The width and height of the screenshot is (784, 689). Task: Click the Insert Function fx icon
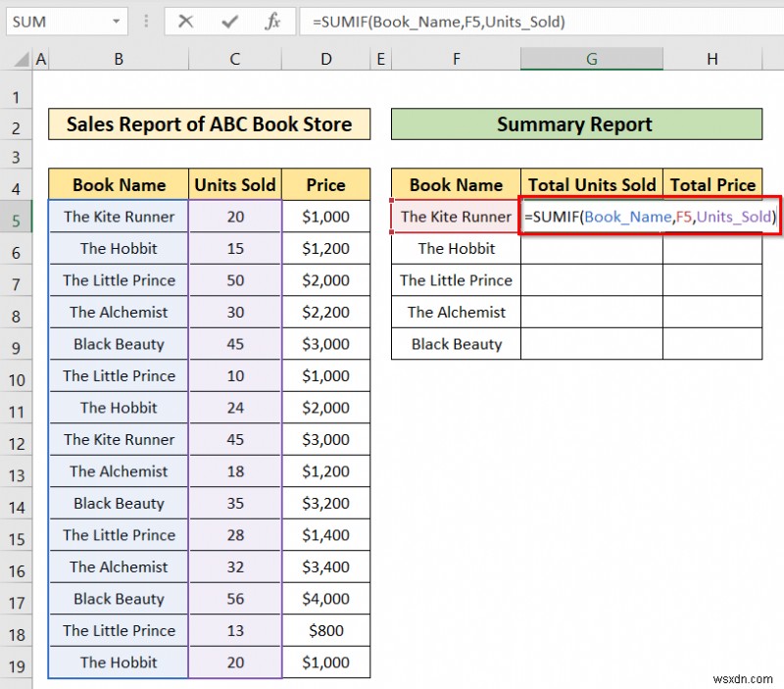coord(271,21)
